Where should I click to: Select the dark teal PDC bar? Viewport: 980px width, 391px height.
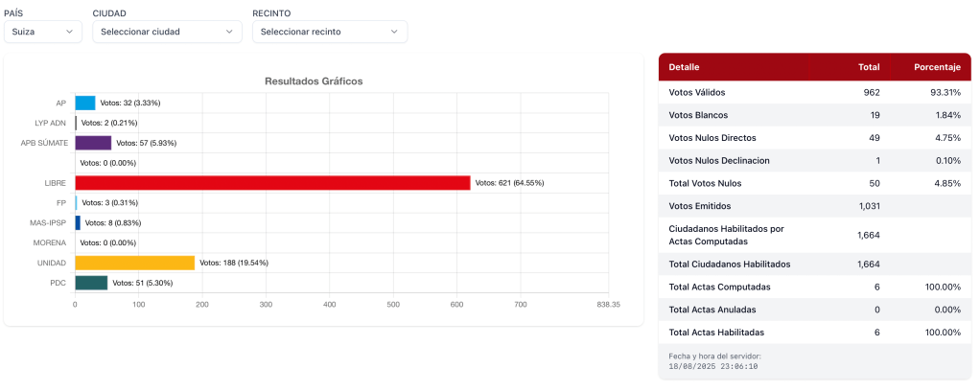[91, 283]
